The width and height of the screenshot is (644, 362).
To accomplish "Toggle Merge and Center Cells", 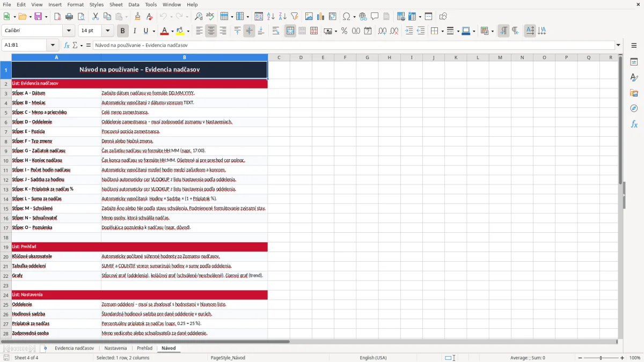I will pos(290,31).
